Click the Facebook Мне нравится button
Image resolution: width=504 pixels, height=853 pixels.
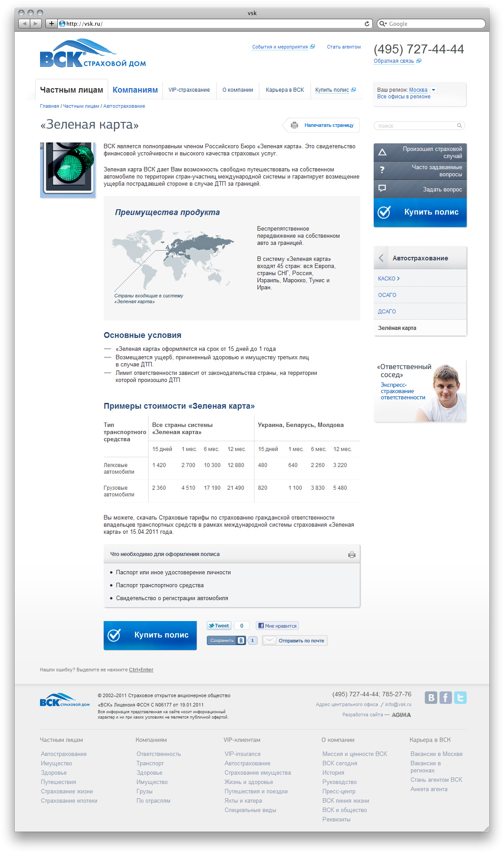(x=277, y=626)
